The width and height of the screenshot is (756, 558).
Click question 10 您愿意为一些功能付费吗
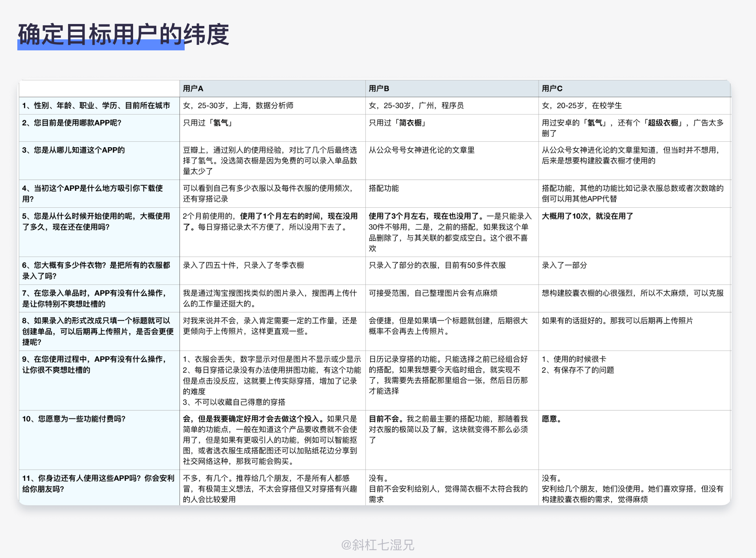point(74,419)
